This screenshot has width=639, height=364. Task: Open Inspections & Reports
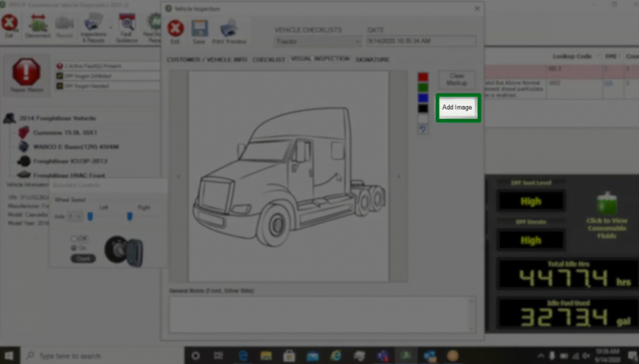click(x=94, y=25)
